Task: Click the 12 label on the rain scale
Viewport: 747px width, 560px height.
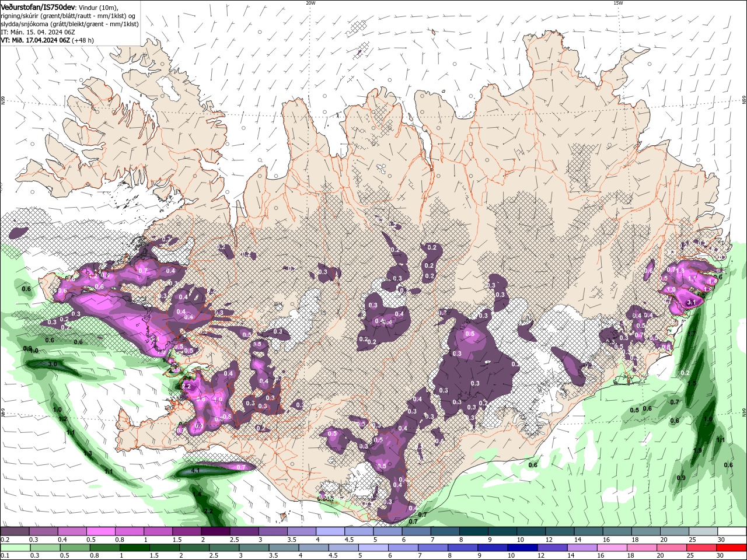Action: point(541,556)
